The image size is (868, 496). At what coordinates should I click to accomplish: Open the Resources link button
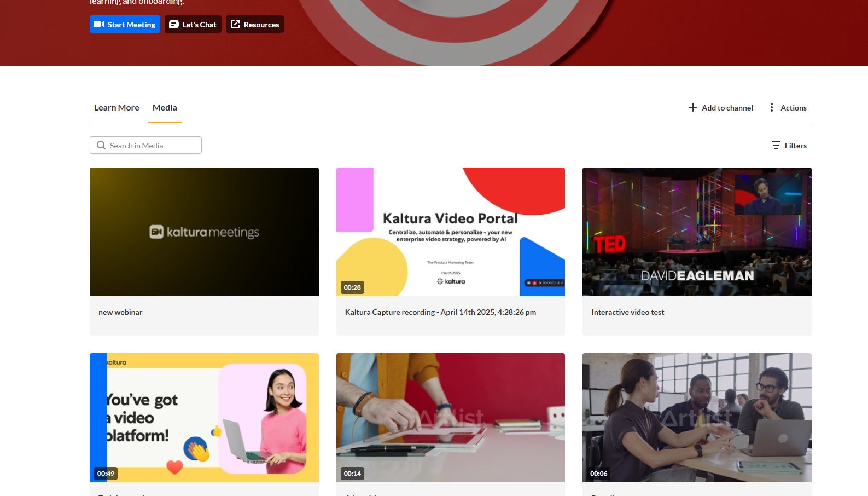(x=255, y=24)
